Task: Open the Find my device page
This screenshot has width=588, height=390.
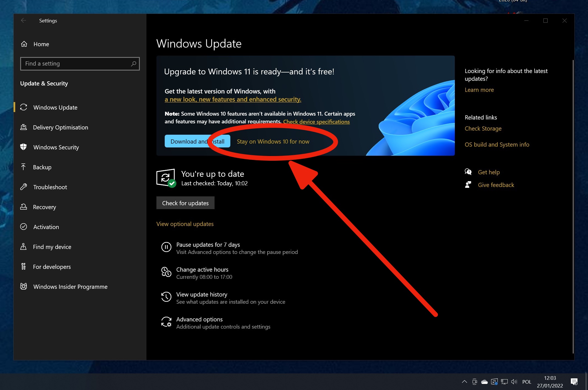Action: pos(52,247)
